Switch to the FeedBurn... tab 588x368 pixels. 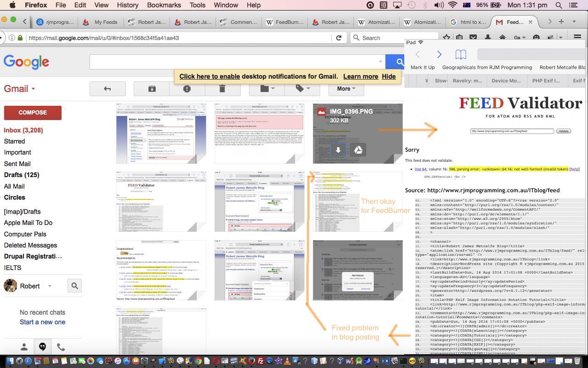coord(285,22)
